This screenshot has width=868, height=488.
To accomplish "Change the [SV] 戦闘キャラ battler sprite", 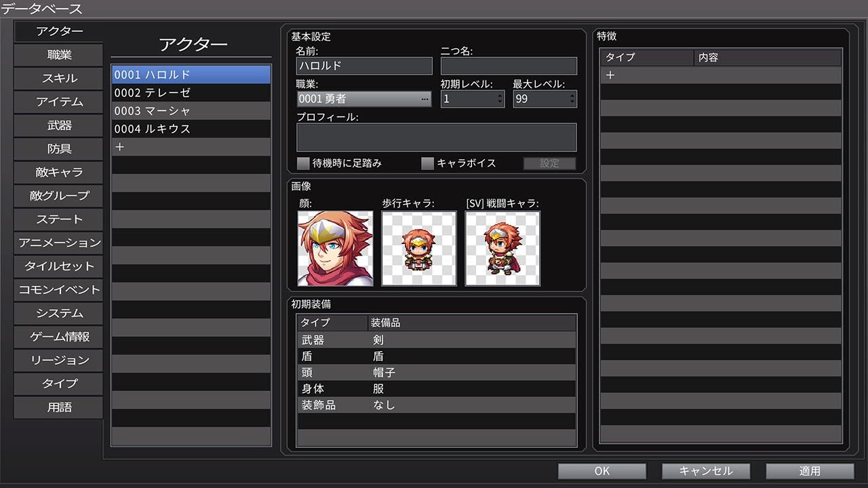I will click(x=502, y=248).
